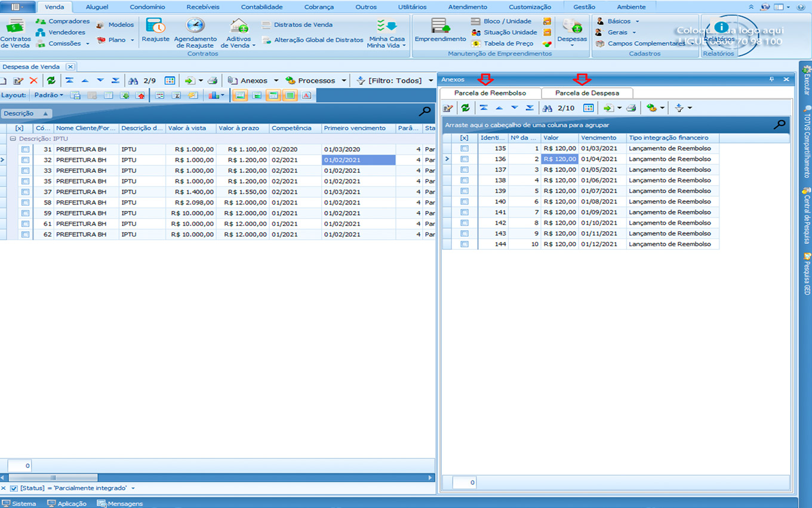812x508 pixels.
Task: Click the Distratos de Venda button
Action: pos(303,25)
